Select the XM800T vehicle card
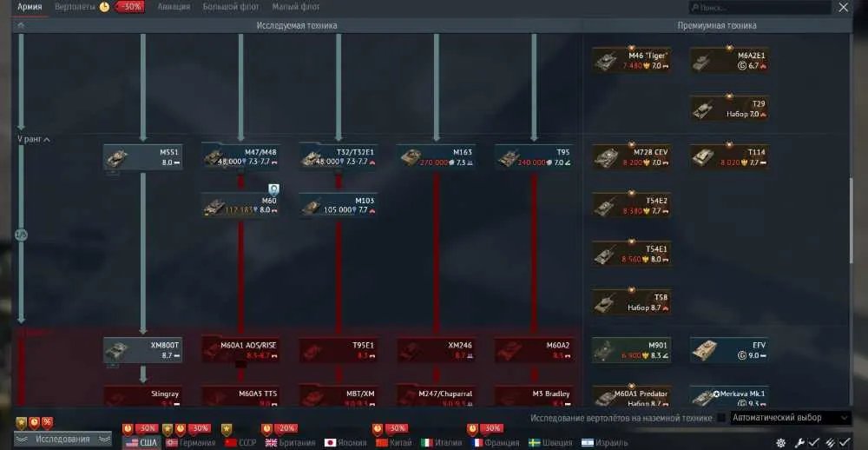The width and height of the screenshot is (868, 450). (x=143, y=350)
